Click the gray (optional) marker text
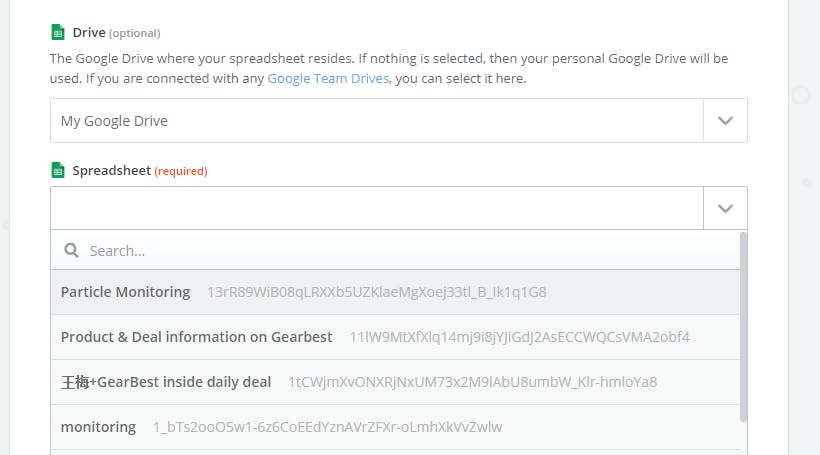Screen dimensions: 820x455 (134, 33)
